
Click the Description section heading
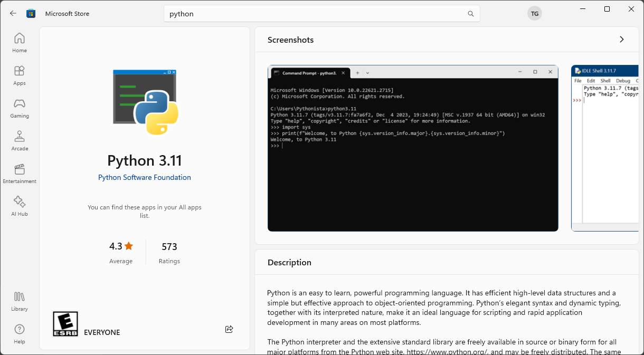289,262
